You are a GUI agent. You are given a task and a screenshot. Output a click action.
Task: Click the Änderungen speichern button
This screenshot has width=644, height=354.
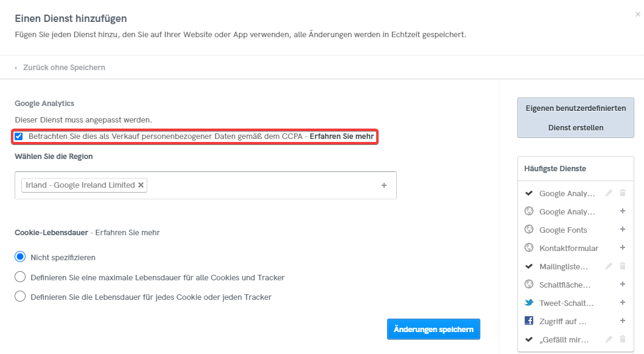[x=433, y=330]
